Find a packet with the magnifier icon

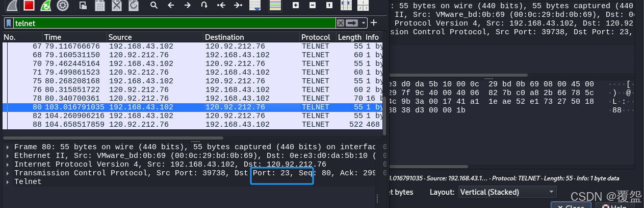(x=154, y=5)
